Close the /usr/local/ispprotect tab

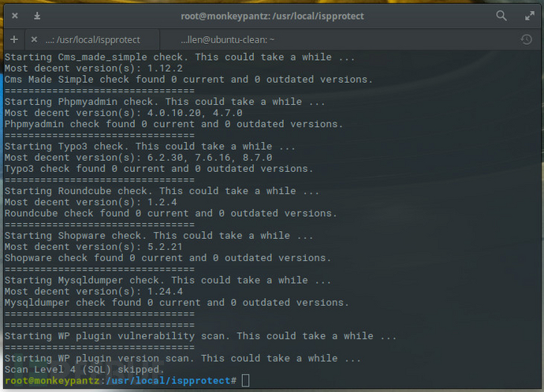coord(34,39)
